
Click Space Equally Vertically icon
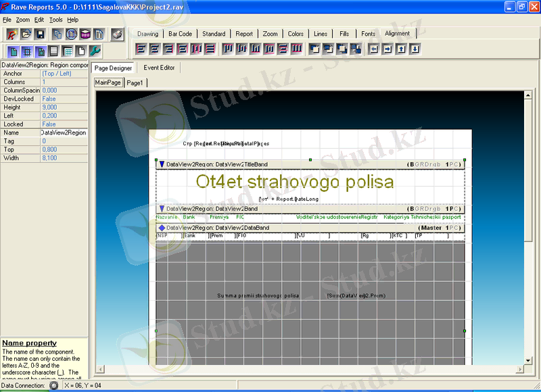point(283,49)
